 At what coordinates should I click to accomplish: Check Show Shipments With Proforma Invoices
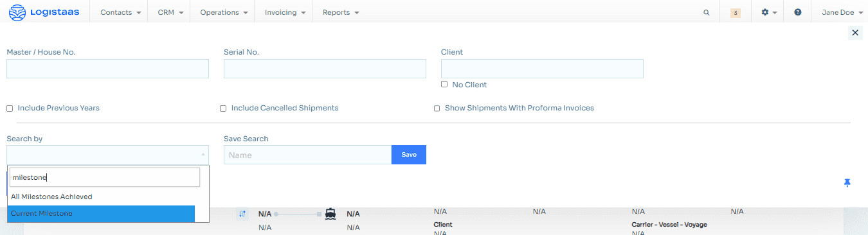437,109
